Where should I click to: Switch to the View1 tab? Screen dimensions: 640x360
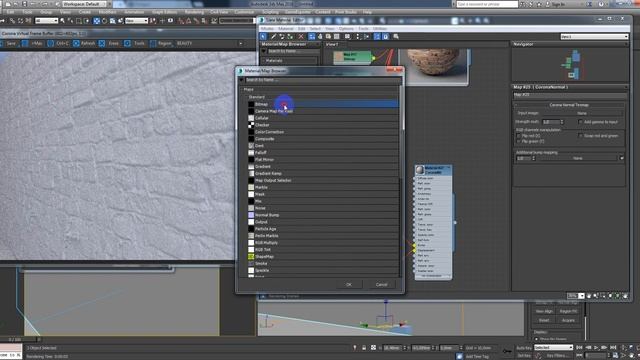pyautogui.click(x=332, y=44)
